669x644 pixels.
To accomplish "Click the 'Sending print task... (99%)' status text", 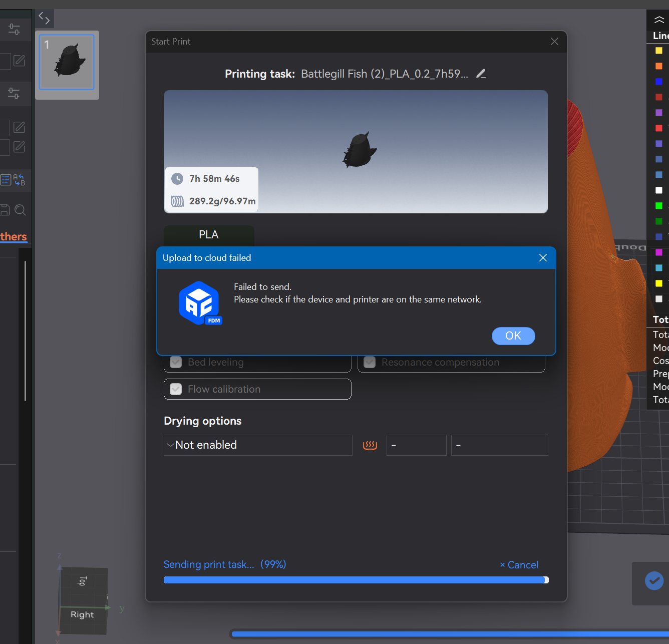I will click(x=225, y=564).
